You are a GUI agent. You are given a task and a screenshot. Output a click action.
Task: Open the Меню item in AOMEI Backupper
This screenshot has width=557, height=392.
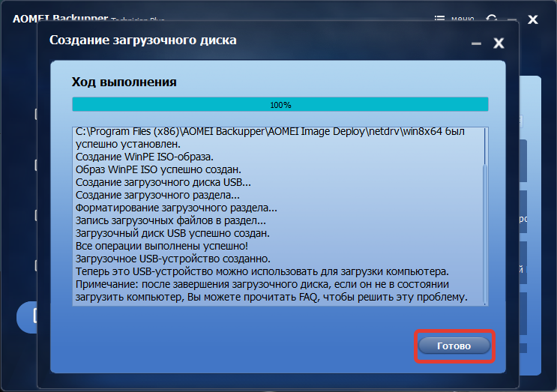(x=454, y=19)
